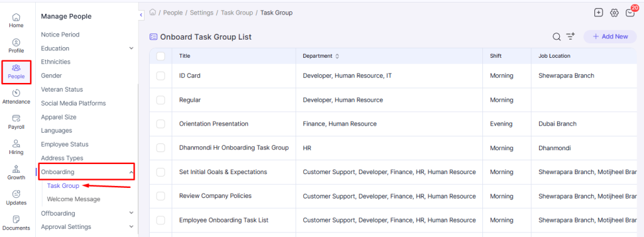Image resolution: width=644 pixels, height=237 pixels.
Task: Open the add filter icon
Action: point(570,36)
